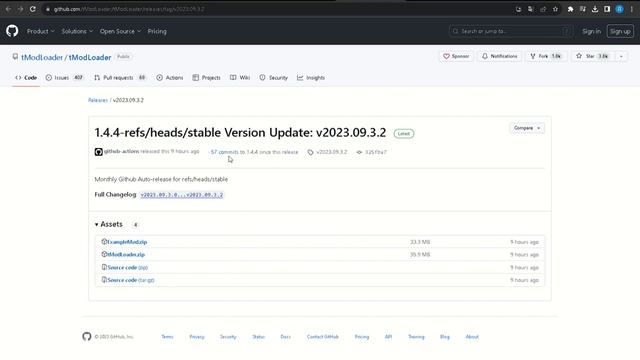Click the browser address bar URL

tap(129, 9)
